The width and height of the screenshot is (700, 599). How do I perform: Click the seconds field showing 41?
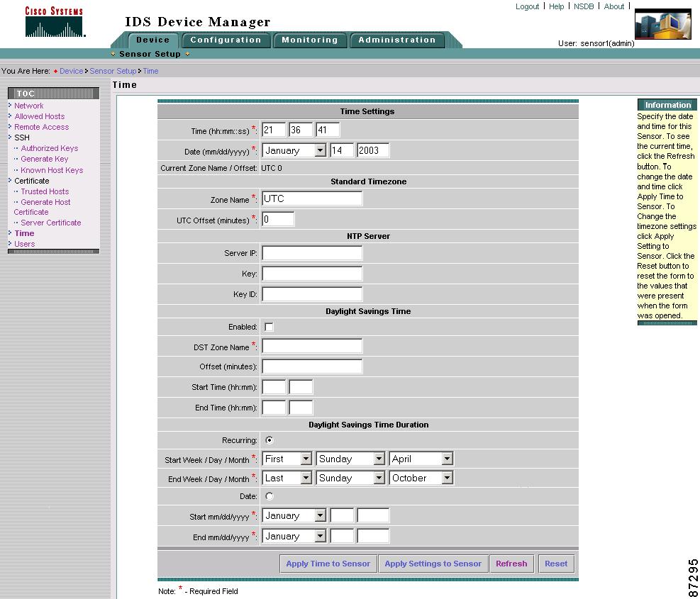pyautogui.click(x=328, y=130)
